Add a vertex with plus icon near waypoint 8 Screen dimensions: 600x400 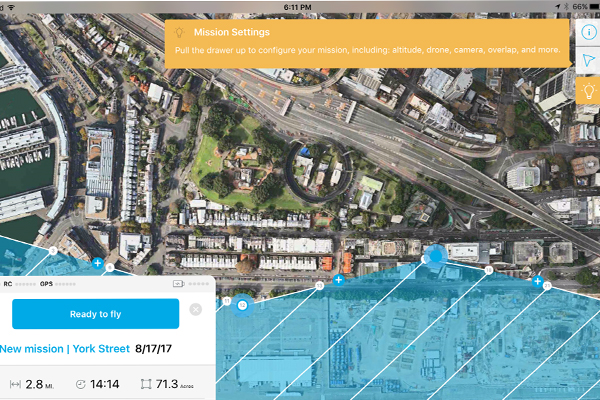tap(98, 263)
